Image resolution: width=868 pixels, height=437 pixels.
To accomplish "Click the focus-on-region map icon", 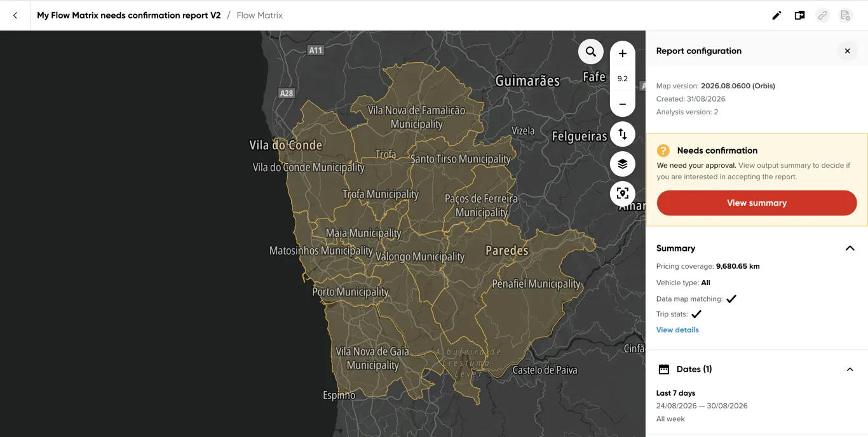I will click(x=623, y=194).
